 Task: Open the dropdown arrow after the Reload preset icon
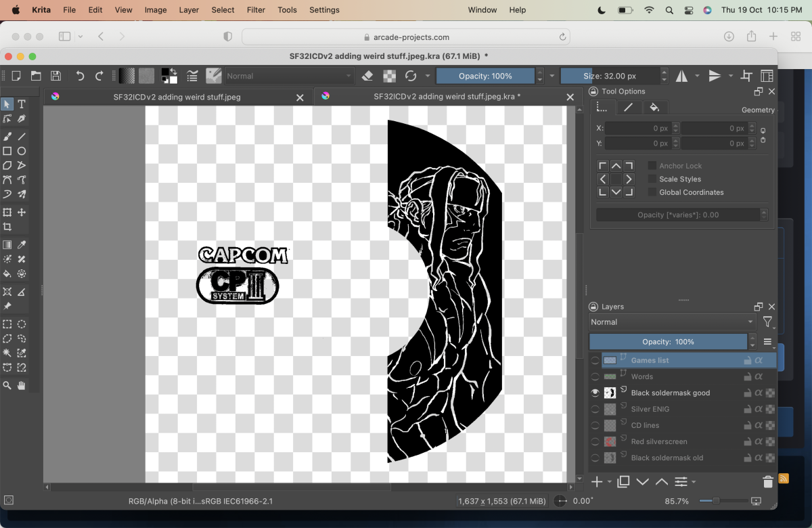pyautogui.click(x=428, y=76)
